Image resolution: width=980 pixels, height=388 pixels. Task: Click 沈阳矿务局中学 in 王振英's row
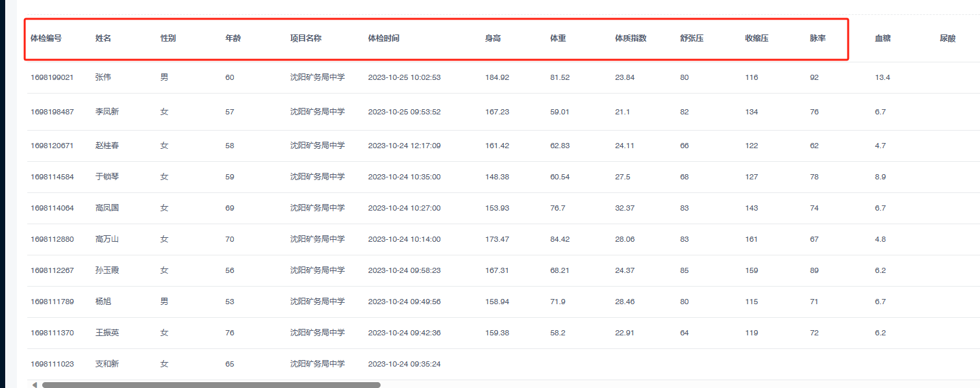(x=317, y=333)
